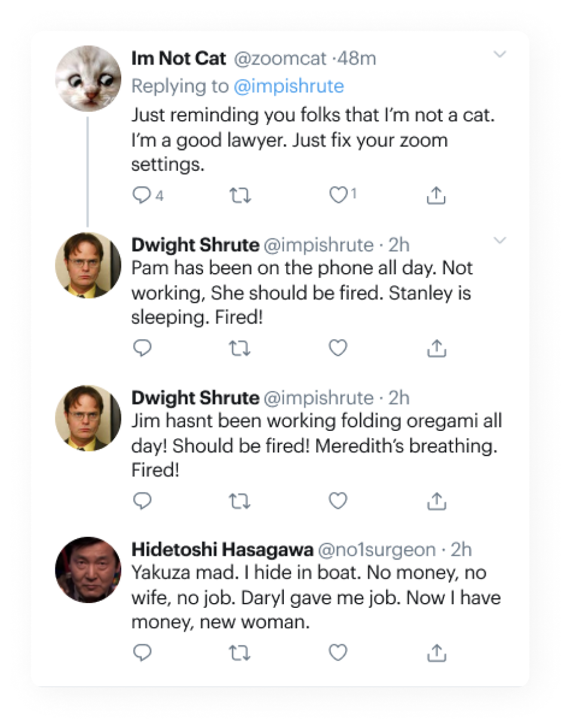Open dropdown arrow on Im Not Cat tweet

click(500, 55)
